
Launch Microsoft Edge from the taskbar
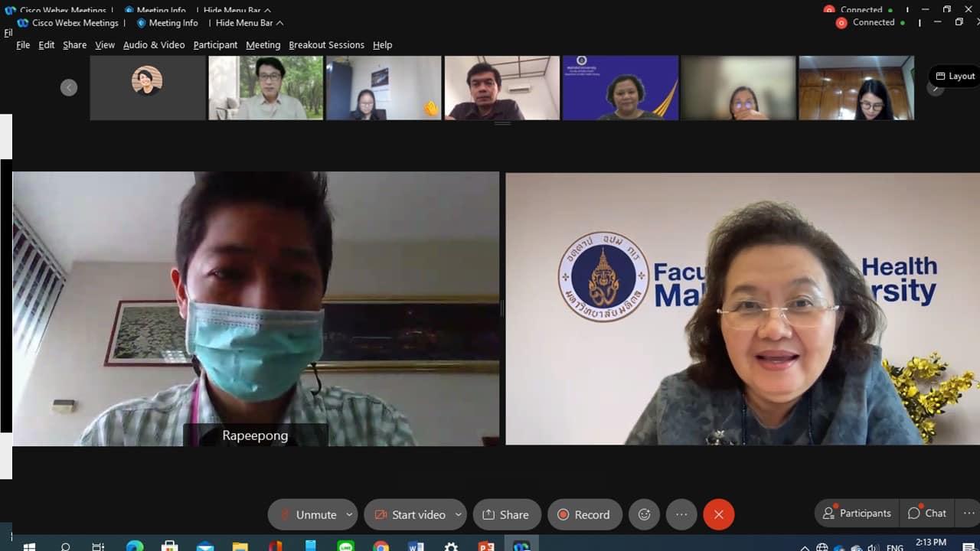point(135,546)
